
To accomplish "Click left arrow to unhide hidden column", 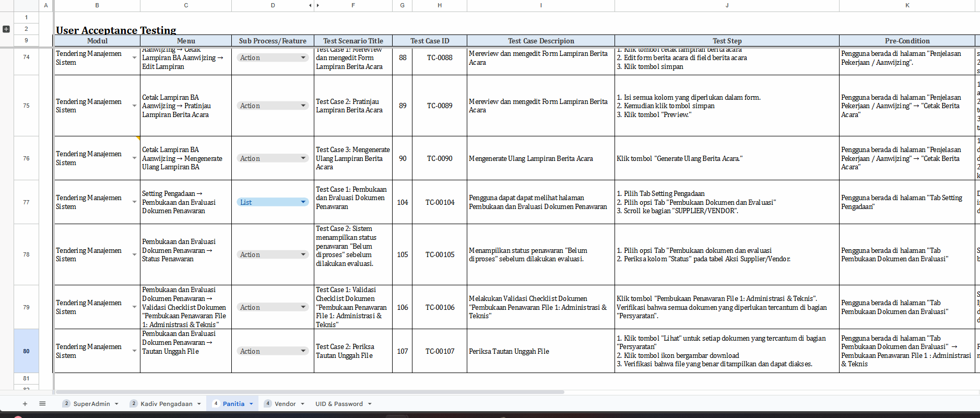I will [310, 5].
